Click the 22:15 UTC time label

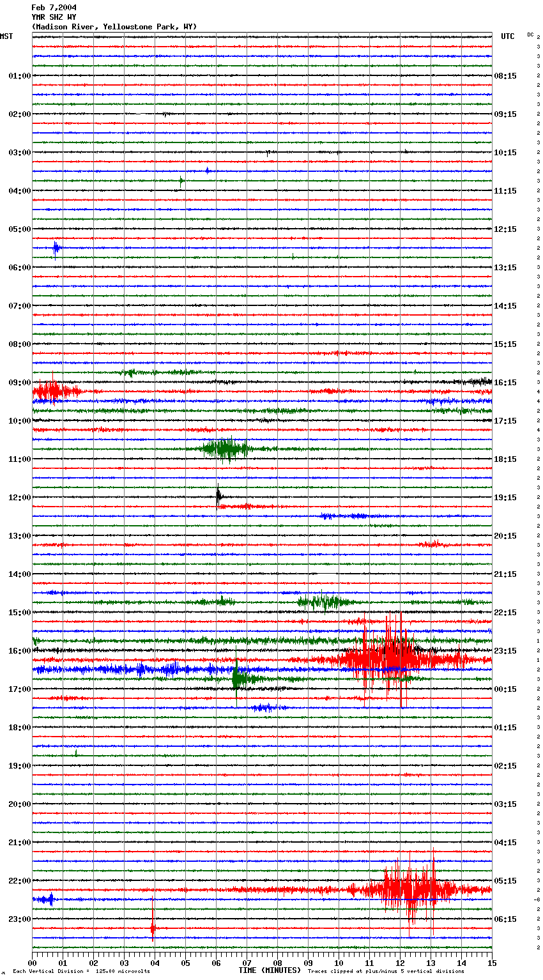point(505,613)
